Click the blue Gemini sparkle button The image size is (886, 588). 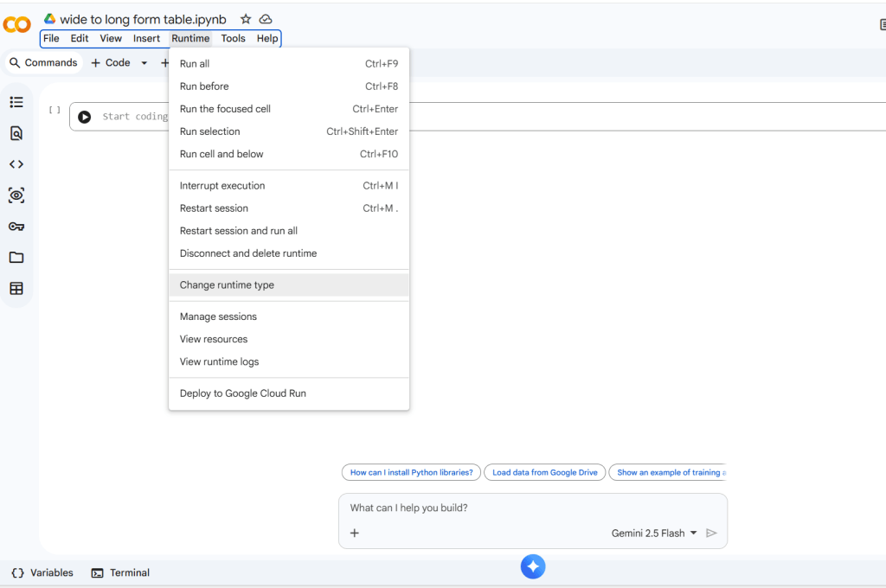point(533,566)
